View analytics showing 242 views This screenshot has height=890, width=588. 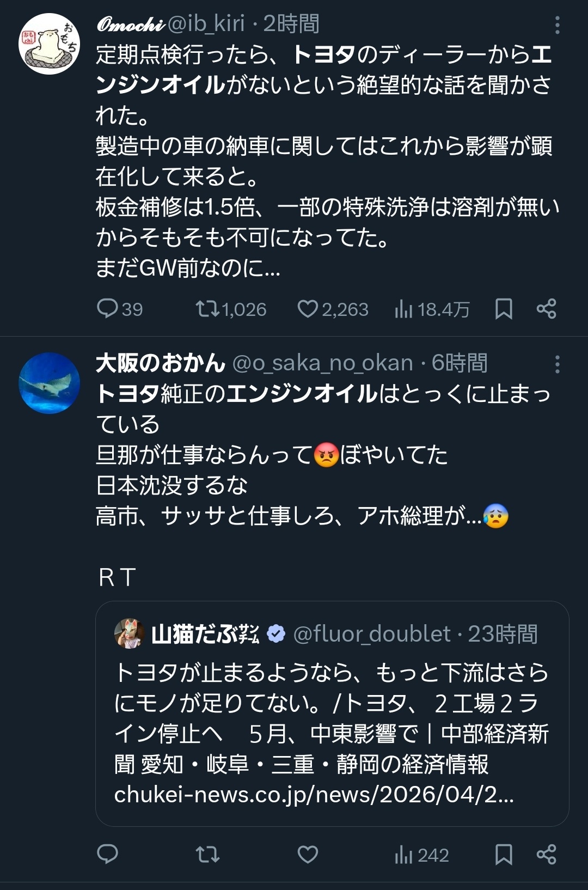pyautogui.click(x=422, y=855)
